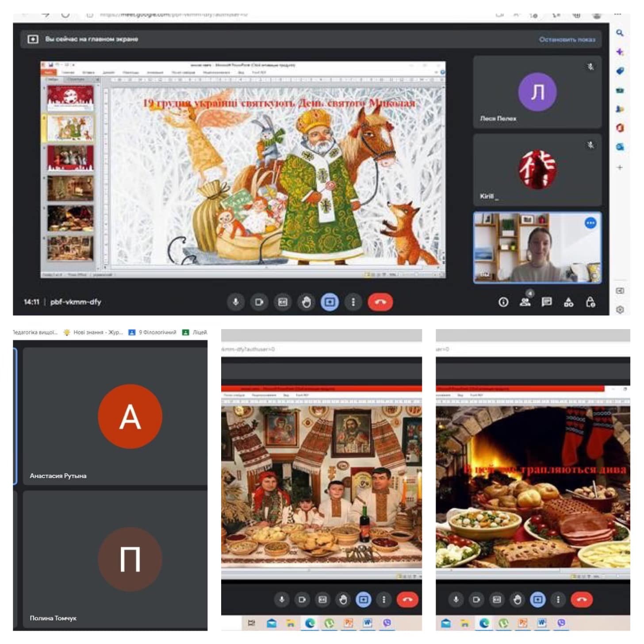Select the first red slide thumbnail in PowerPoint
The height and width of the screenshot is (644, 644).
coord(70,98)
